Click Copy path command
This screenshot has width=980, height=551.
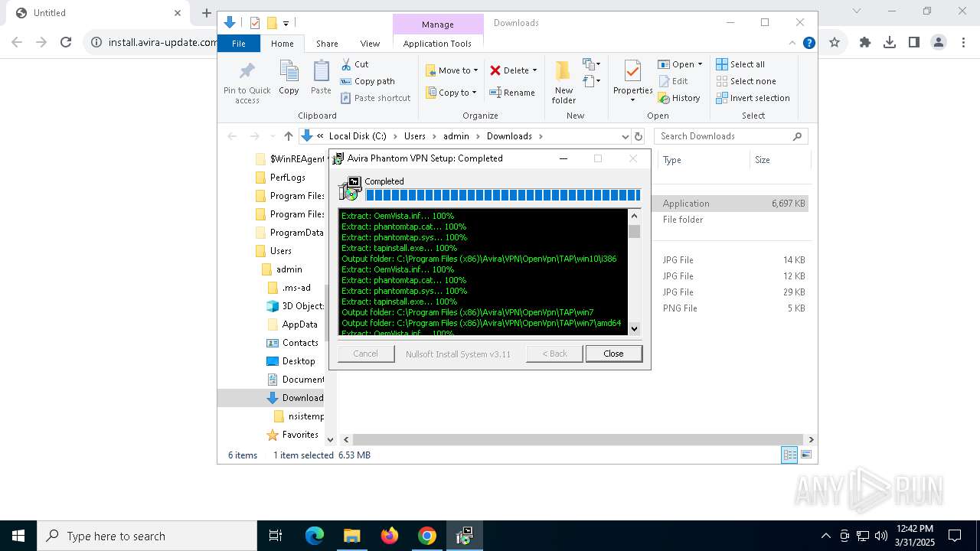point(367,81)
